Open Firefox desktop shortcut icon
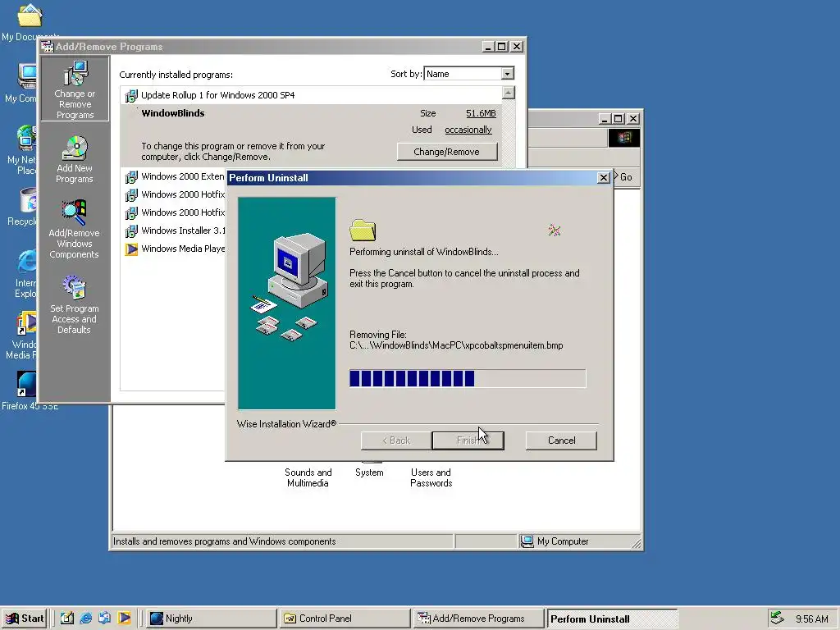 27,385
